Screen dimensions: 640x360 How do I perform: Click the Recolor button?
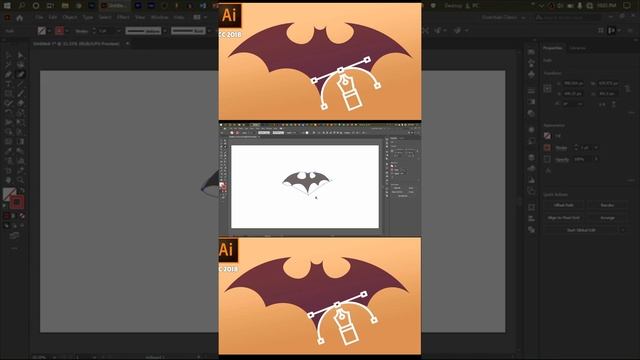607,205
